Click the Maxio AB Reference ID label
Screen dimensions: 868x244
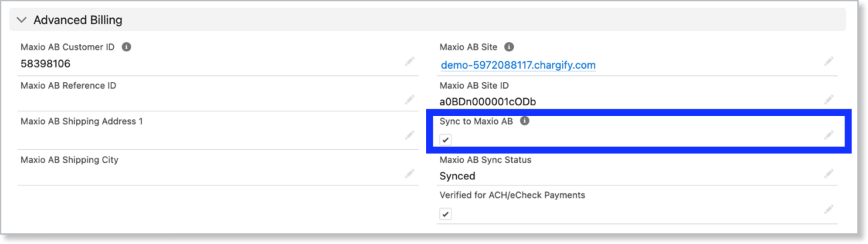tap(69, 85)
